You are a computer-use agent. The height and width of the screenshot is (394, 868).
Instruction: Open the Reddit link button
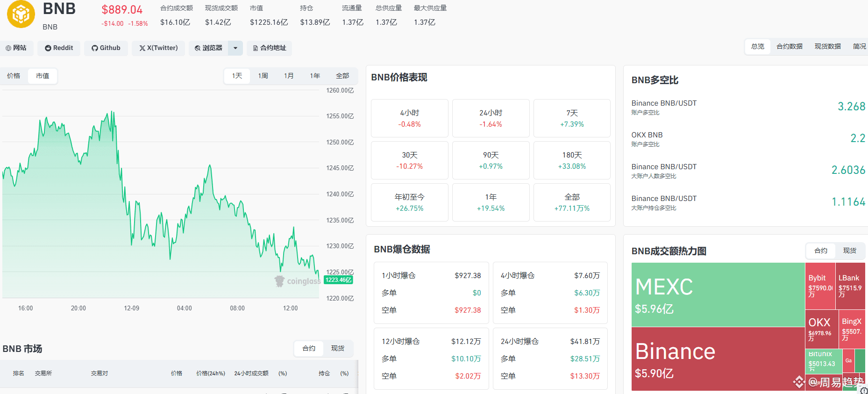point(59,48)
